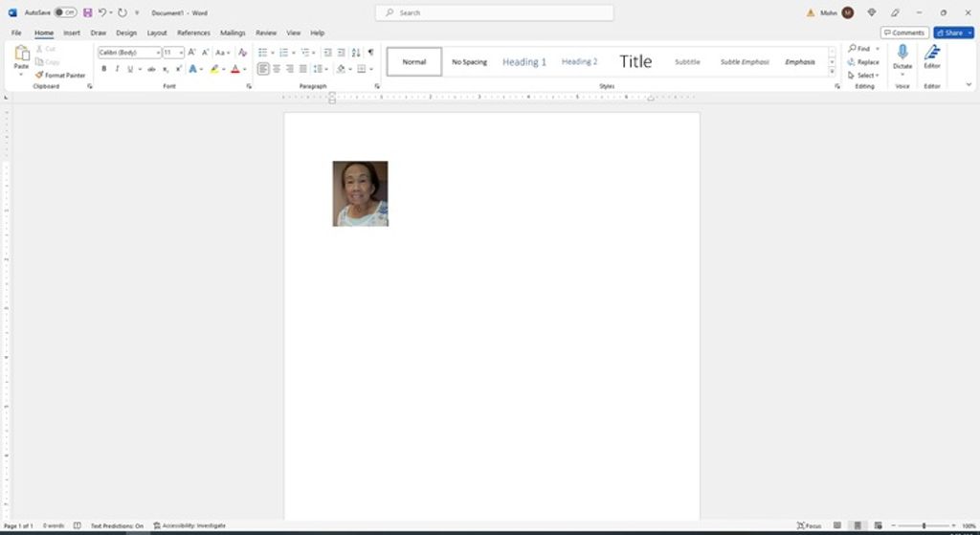980x535 pixels.
Task: Click the Redo arrow icon
Action: 122,12
